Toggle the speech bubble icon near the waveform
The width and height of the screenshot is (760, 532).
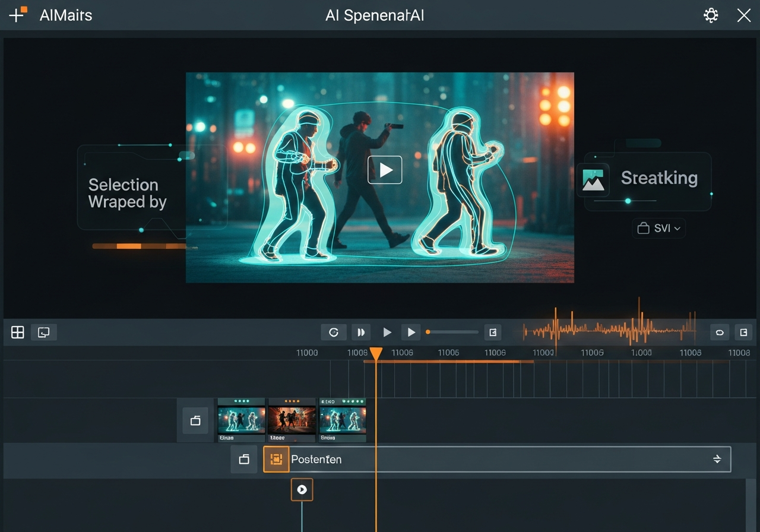719,332
